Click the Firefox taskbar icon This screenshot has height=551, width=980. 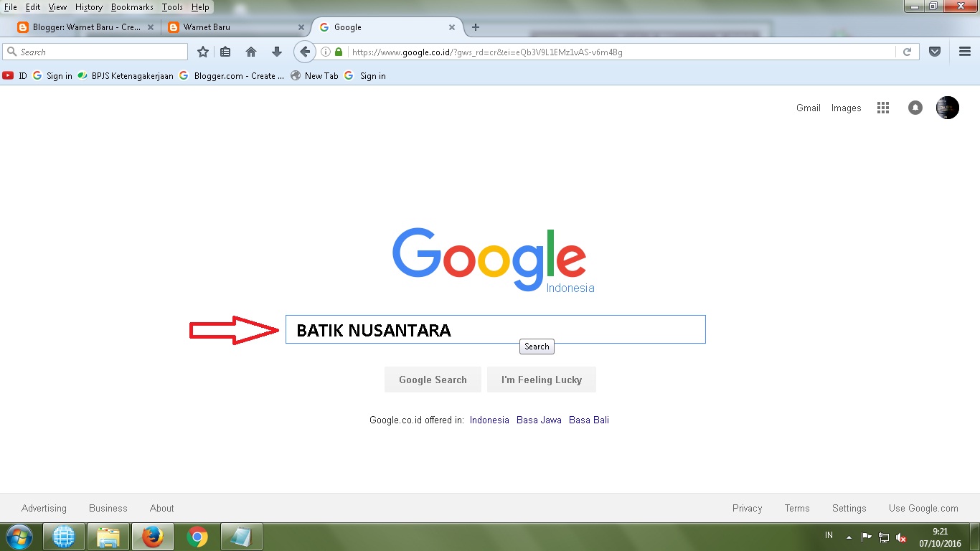pos(152,537)
